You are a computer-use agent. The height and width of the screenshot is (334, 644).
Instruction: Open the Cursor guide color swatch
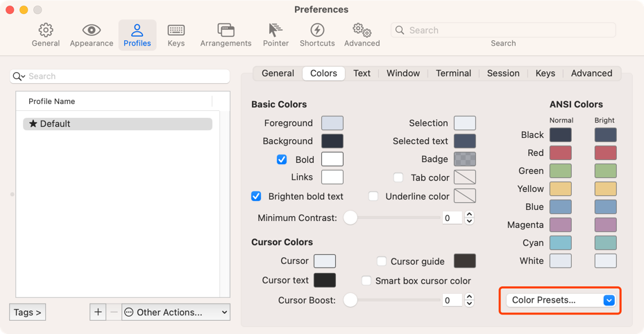465,261
